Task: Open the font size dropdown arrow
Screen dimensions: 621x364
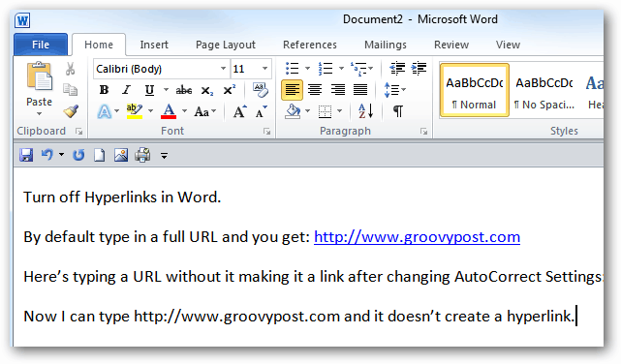Action: [x=264, y=69]
